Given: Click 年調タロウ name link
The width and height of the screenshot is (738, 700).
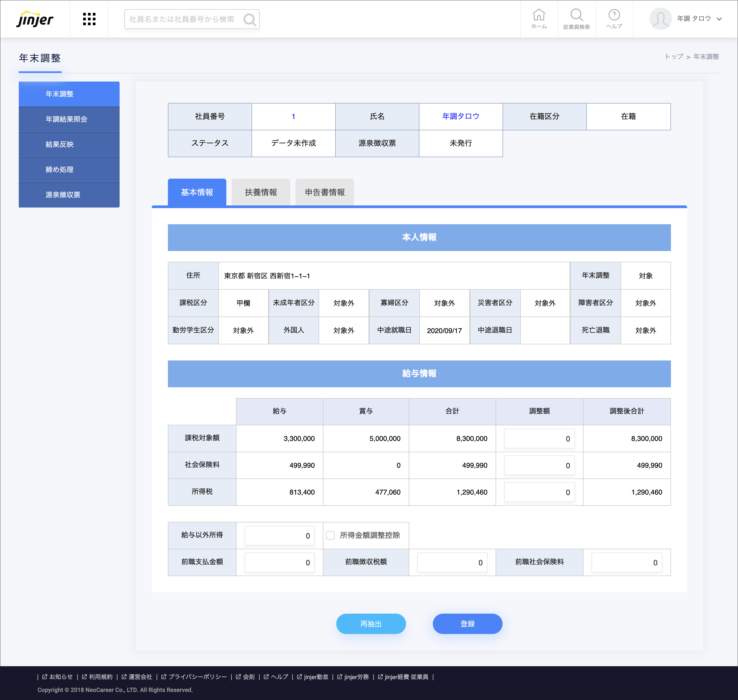Looking at the screenshot, I should point(460,116).
